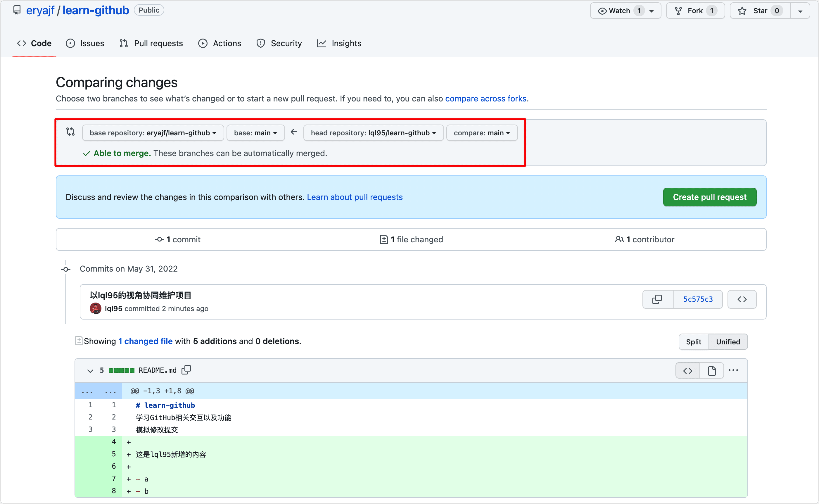
Task: Jump to the 1 commit section
Action: tap(178, 239)
